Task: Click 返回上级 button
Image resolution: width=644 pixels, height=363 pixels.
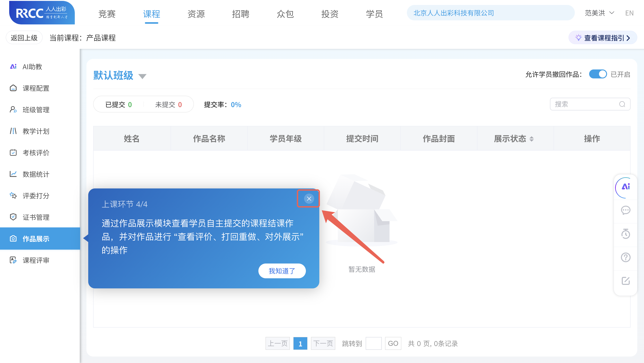Action: [24, 37]
